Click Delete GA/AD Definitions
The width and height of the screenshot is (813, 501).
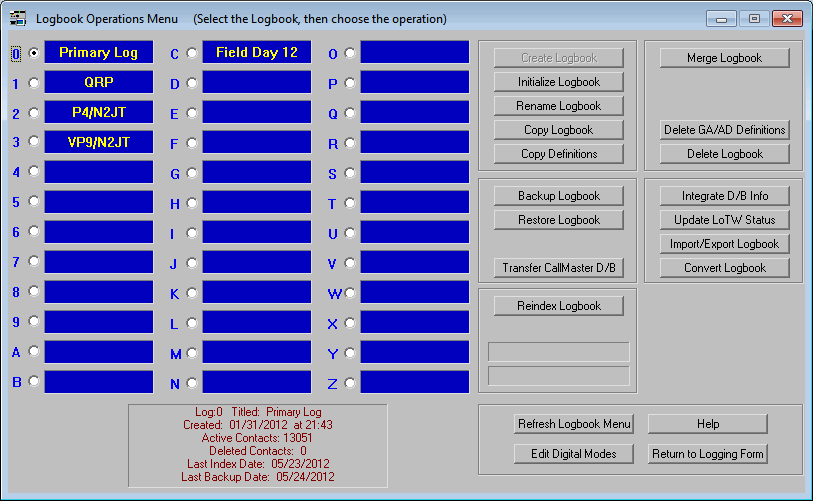[x=724, y=130]
